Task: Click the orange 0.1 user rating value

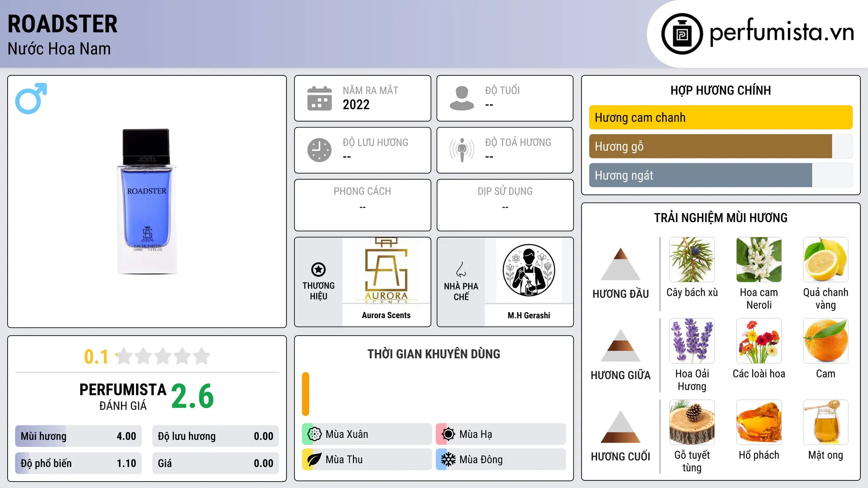Action: (x=96, y=357)
